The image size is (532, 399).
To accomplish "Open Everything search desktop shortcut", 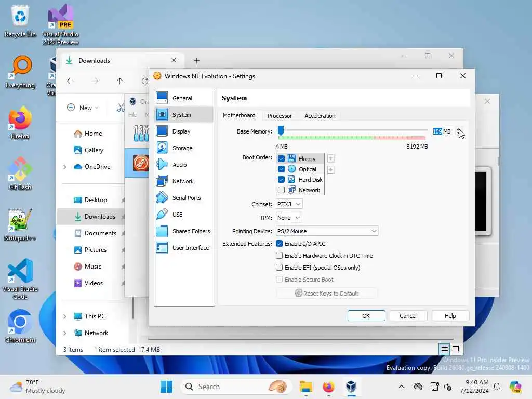I will coord(20,72).
